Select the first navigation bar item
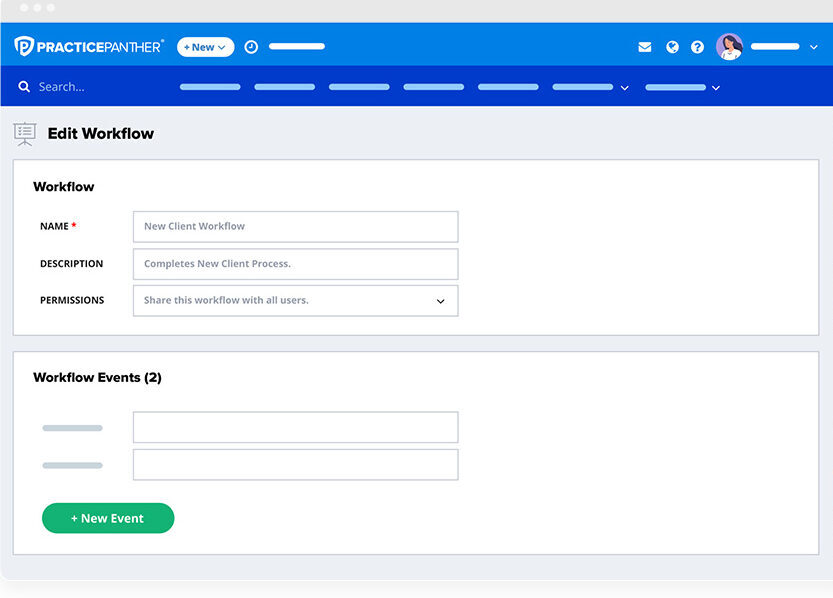Image resolution: width=833 pixels, height=598 pixels. pos(209,87)
